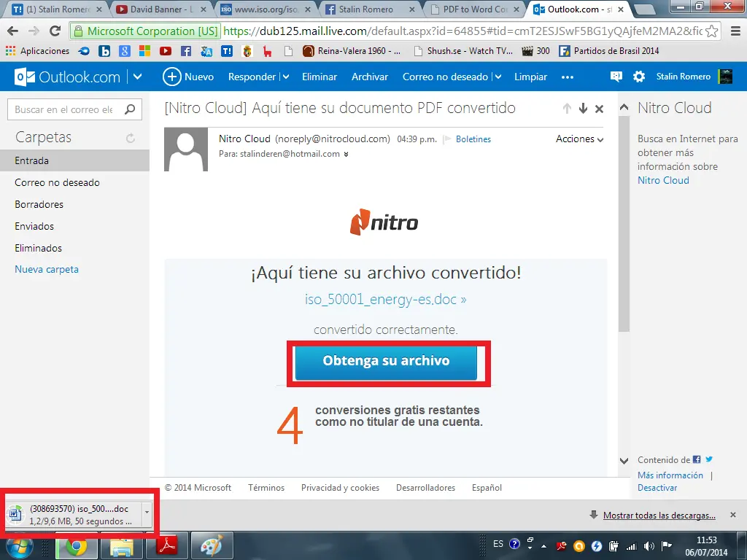Click Archivar in the toolbar
This screenshot has height=560, width=747.
370,77
